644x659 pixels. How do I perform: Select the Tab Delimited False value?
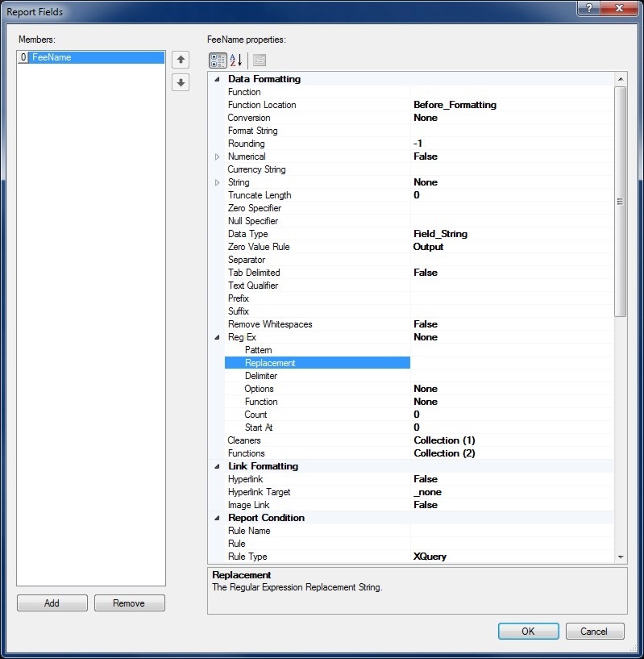[512, 273]
